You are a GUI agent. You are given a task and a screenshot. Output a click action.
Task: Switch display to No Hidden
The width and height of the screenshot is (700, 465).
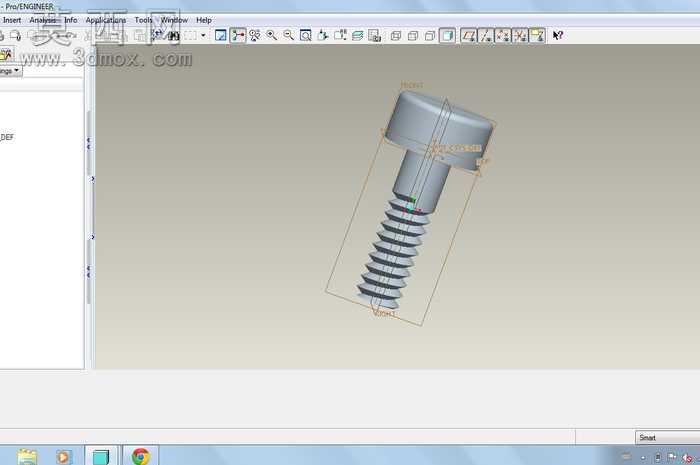click(430, 35)
